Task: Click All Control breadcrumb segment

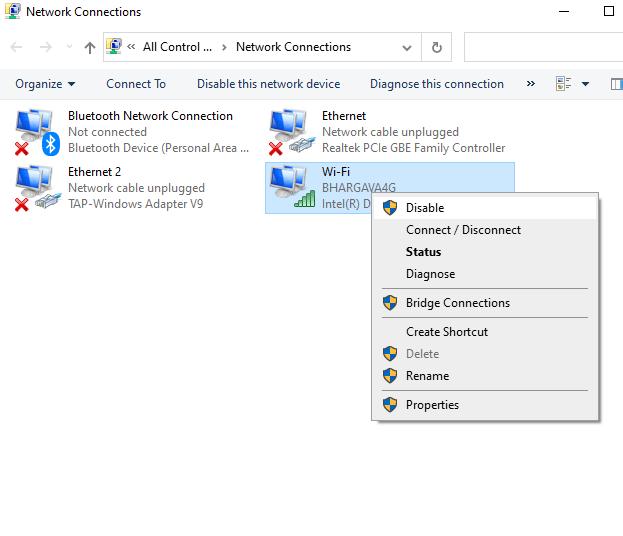Action: [177, 47]
